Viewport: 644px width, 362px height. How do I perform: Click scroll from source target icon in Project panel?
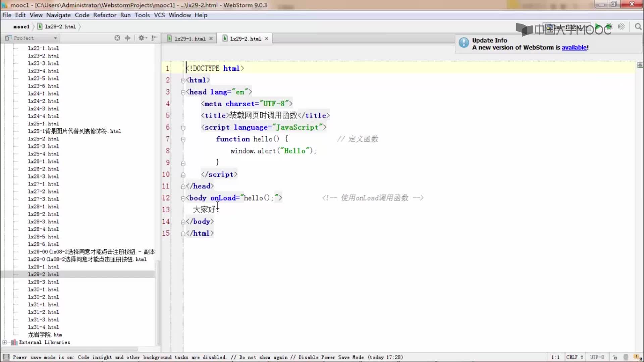tap(117, 38)
